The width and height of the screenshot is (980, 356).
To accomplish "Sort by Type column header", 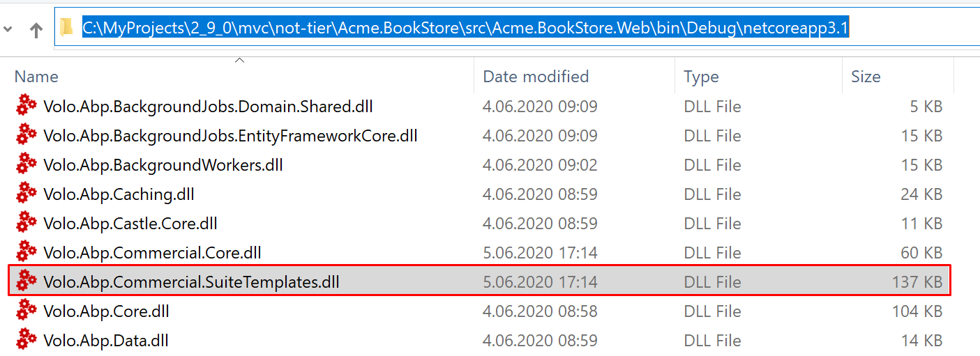I will 701,77.
